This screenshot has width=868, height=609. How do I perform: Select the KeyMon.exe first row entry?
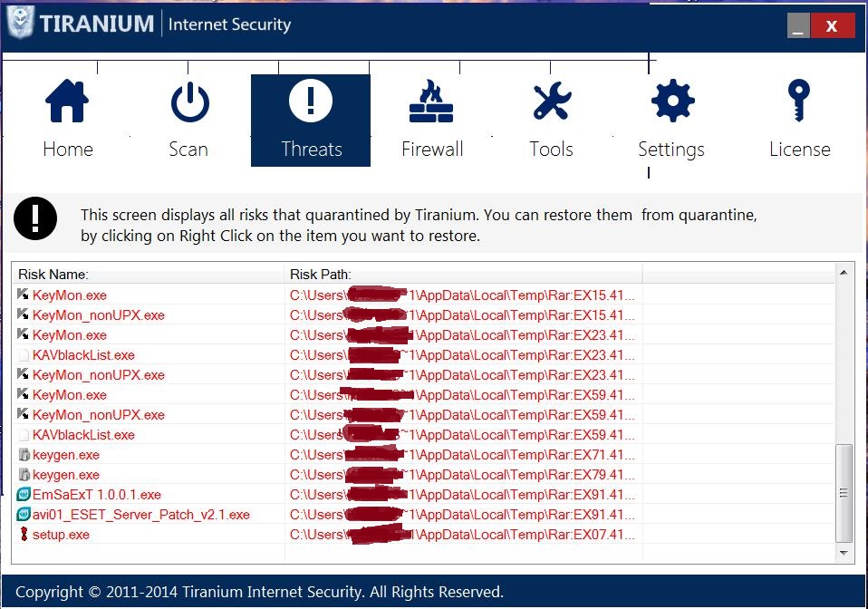(69, 295)
